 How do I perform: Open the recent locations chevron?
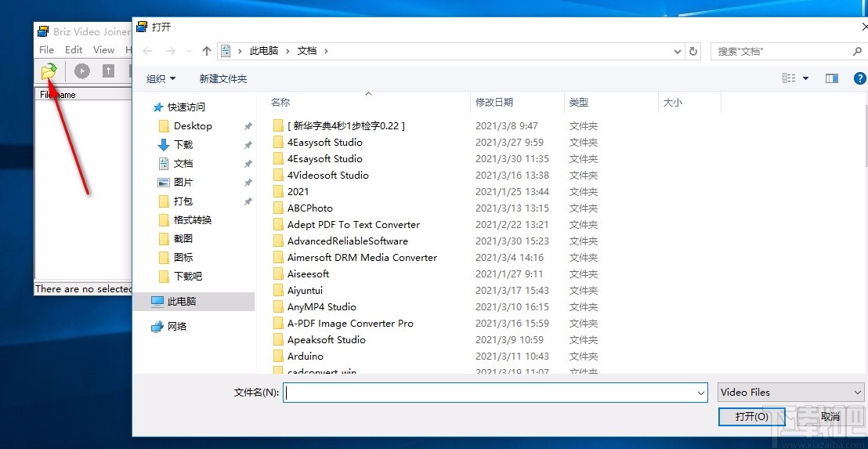[x=190, y=51]
